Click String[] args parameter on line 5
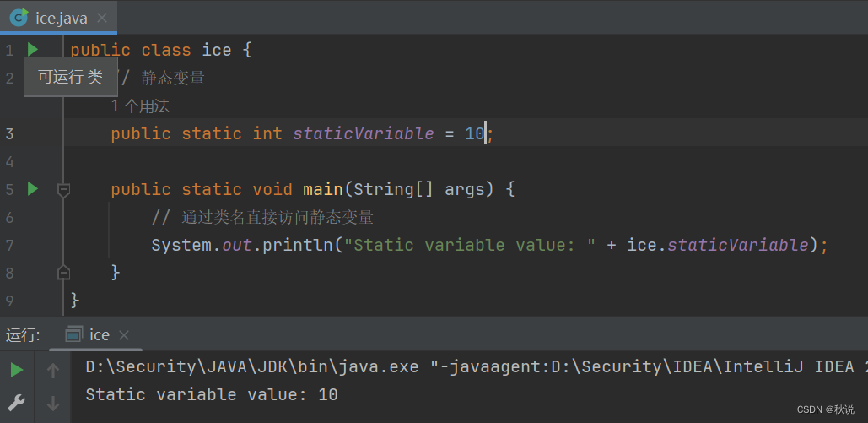Screen dimensions: 868x423 pyautogui.click(x=418, y=190)
